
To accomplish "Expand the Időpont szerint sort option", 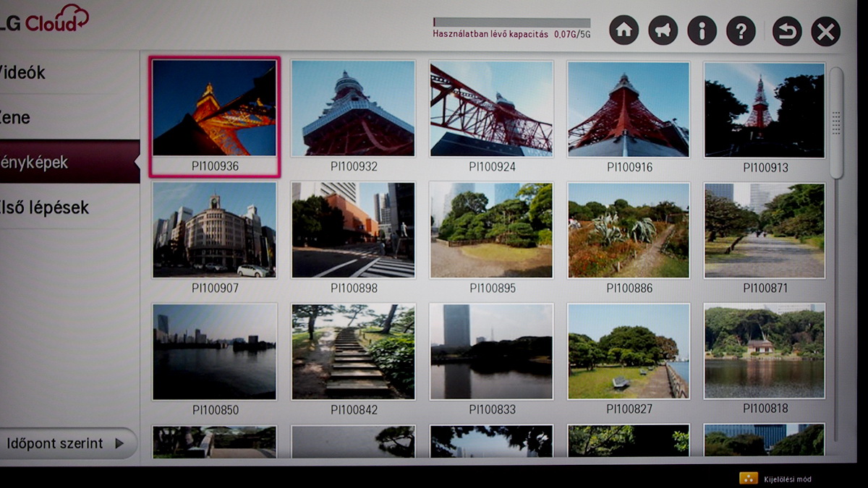I will tap(67, 443).
